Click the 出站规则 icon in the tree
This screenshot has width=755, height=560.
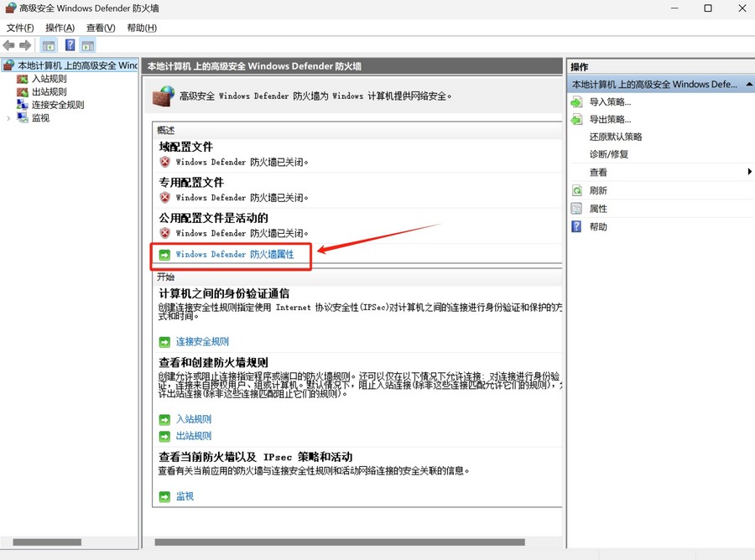point(23,92)
